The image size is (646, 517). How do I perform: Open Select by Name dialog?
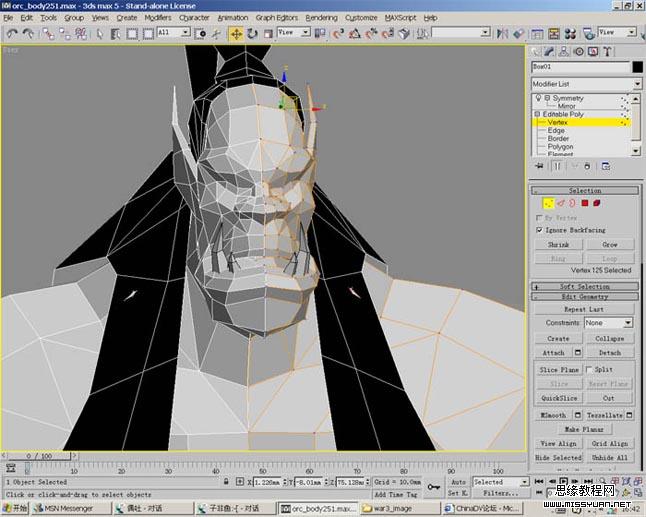click(115, 33)
